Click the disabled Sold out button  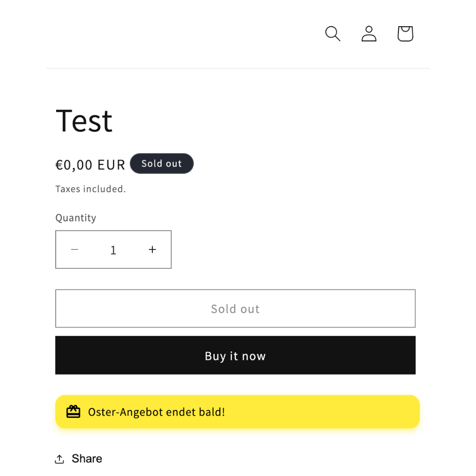pos(235,308)
